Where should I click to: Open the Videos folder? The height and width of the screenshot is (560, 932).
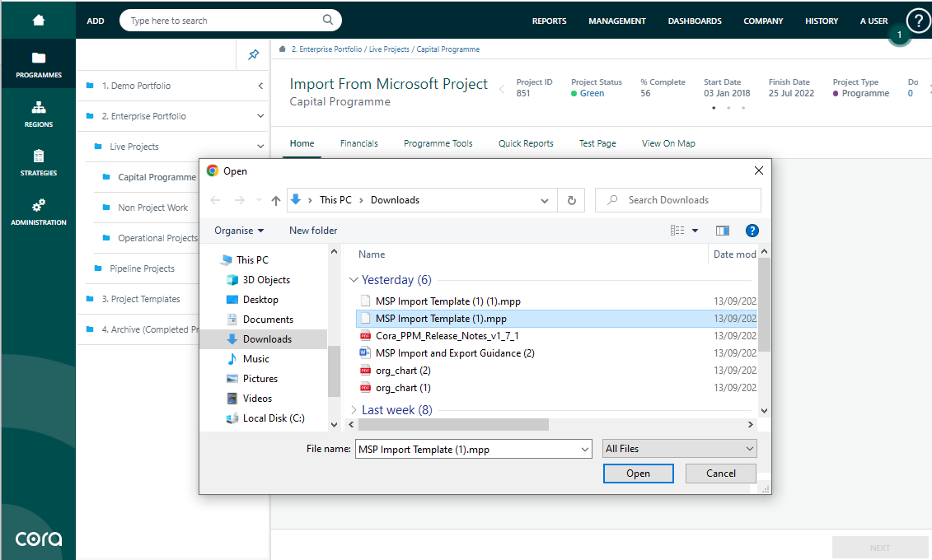pos(257,399)
